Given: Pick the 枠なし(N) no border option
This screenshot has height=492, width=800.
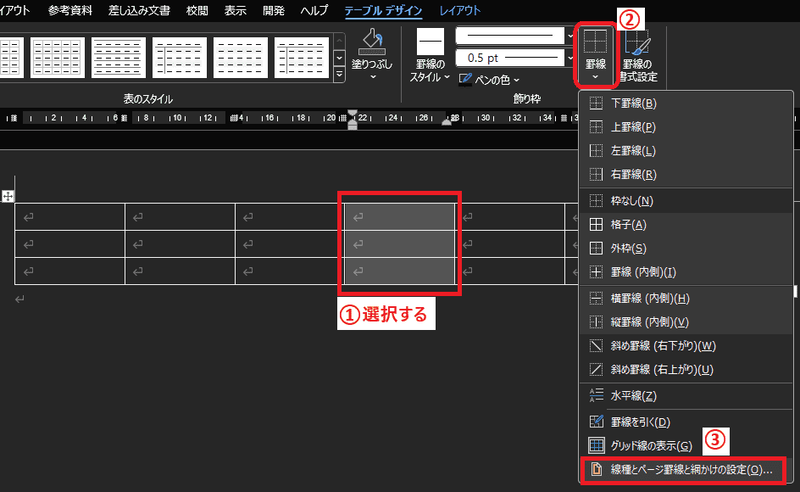Looking at the screenshot, I should (686, 201).
